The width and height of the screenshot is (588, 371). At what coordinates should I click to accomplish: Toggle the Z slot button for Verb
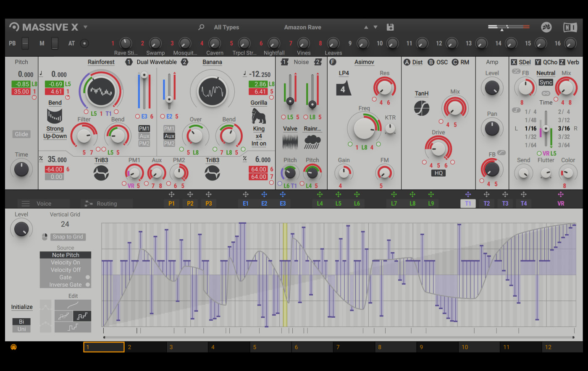click(x=562, y=62)
